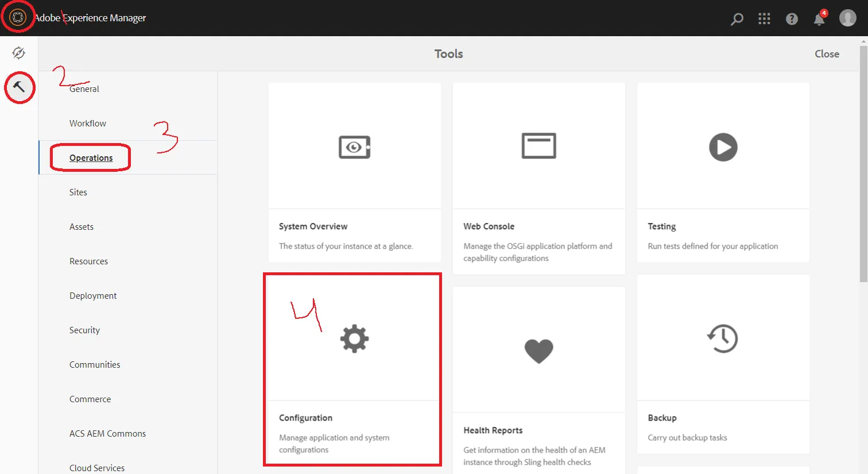868x474 pixels.
Task: Open the Configuration gear card
Action: pyautogui.click(x=354, y=368)
